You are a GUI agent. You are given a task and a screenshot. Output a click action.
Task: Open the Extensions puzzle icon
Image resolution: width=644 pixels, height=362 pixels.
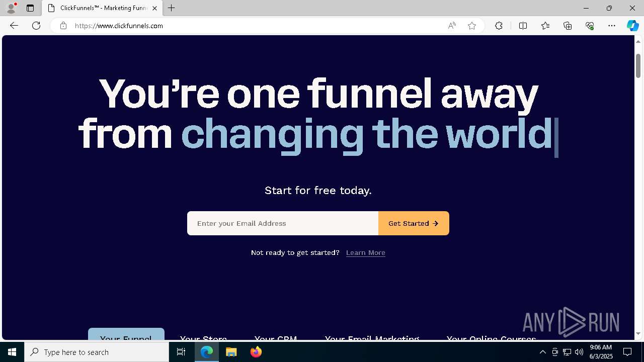point(499,26)
